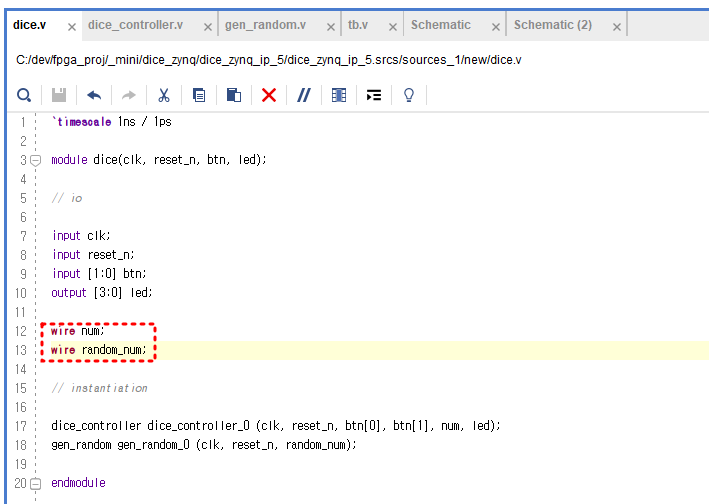The width and height of the screenshot is (709, 504).
Task: Click the wire num; line
Action: point(78,331)
